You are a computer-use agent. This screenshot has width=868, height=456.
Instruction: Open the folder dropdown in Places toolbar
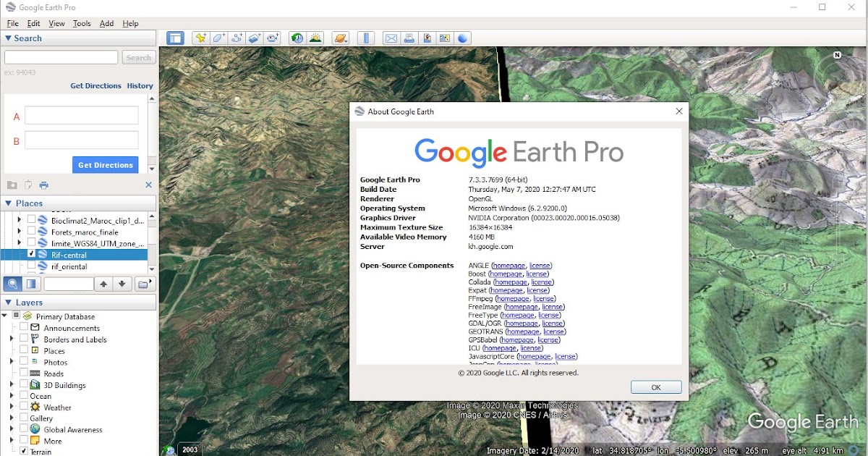point(145,284)
